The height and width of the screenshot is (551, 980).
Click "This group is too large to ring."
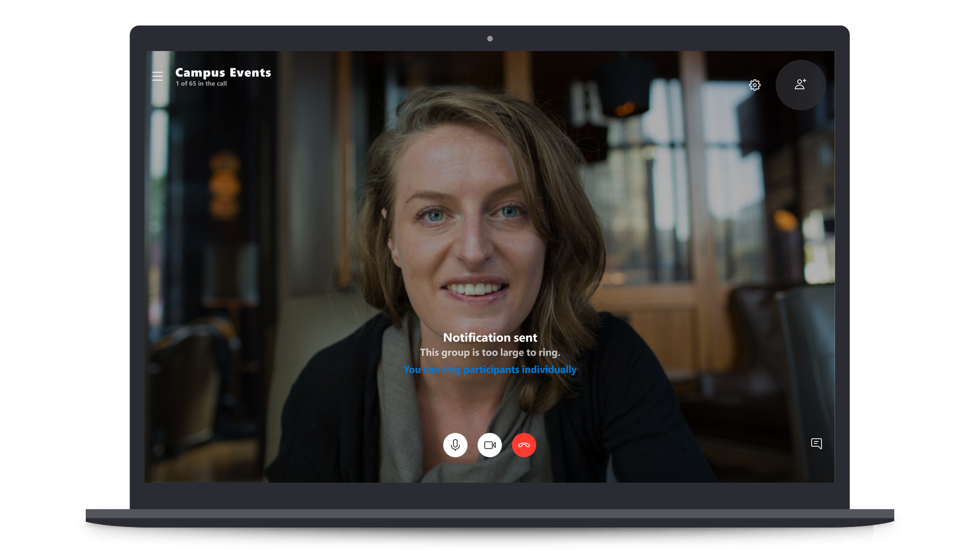point(489,353)
